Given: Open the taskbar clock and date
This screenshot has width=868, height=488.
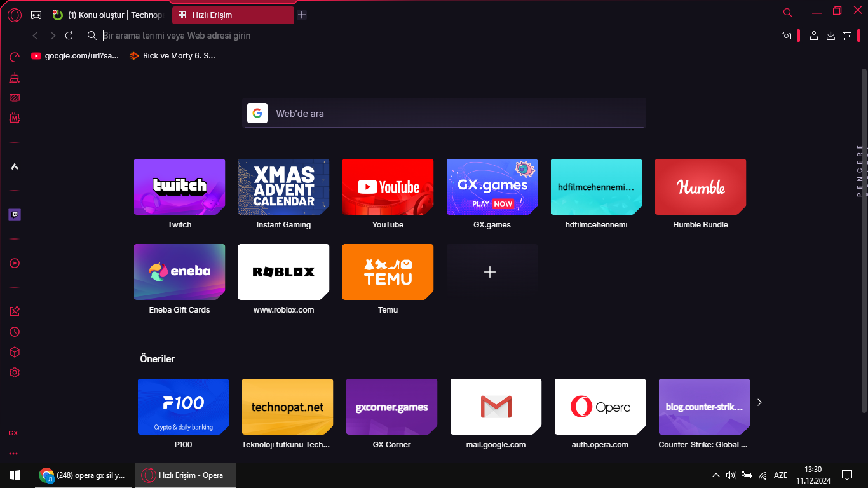Looking at the screenshot, I should click(x=813, y=475).
